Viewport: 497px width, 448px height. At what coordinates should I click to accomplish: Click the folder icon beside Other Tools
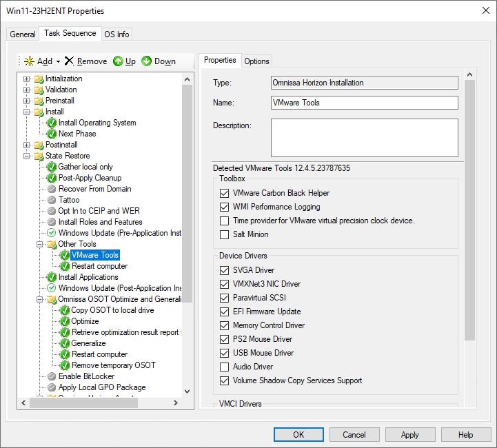(x=52, y=244)
